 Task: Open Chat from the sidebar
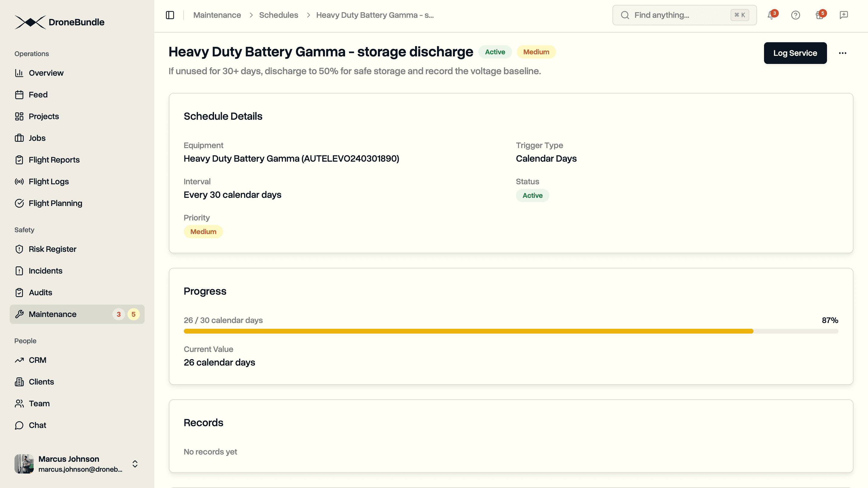coord(77,425)
